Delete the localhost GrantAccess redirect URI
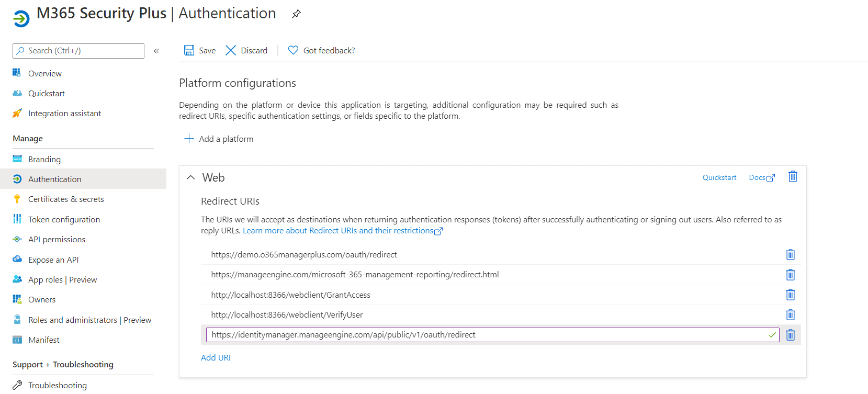Viewport: 868px width, 394px height. (790, 295)
